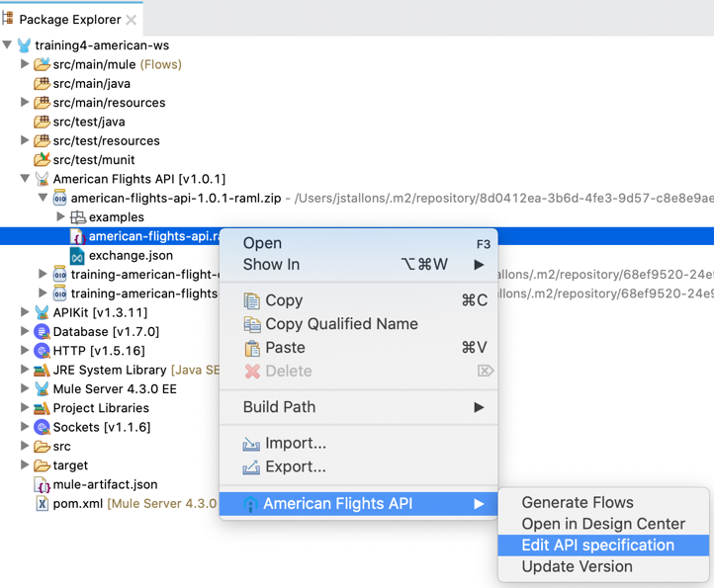Viewport: 714px width, 588px height.
Task: Expand the Sockets [v1.1.6] module
Action: click(x=25, y=427)
